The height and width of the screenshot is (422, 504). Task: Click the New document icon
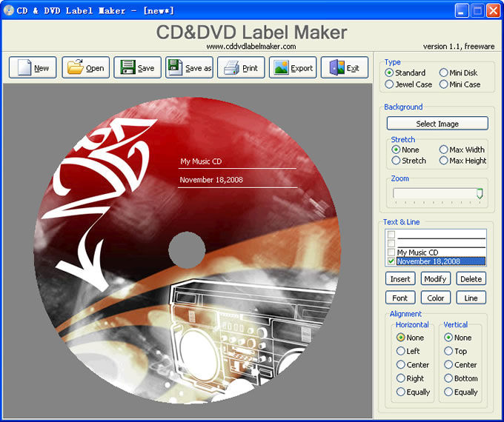point(24,68)
